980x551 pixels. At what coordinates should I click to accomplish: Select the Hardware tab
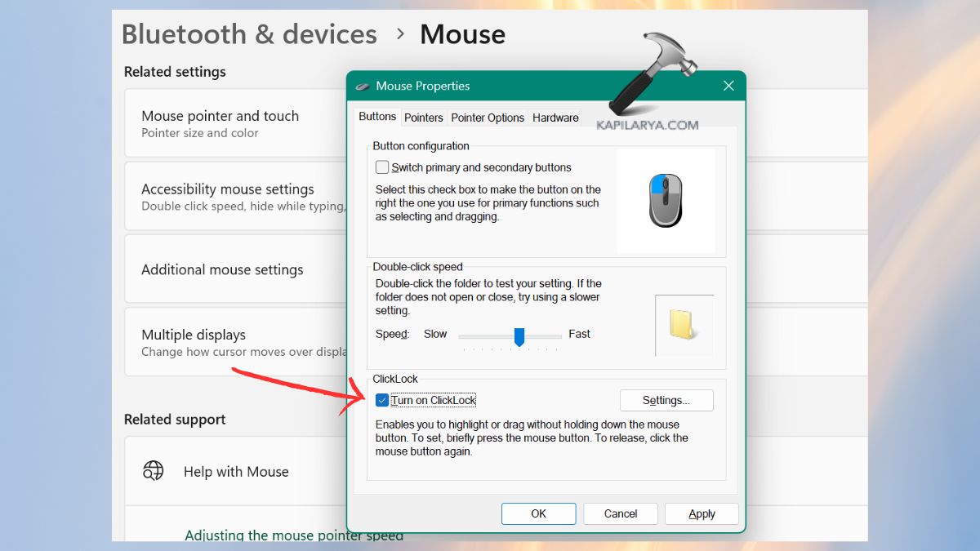point(555,118)
